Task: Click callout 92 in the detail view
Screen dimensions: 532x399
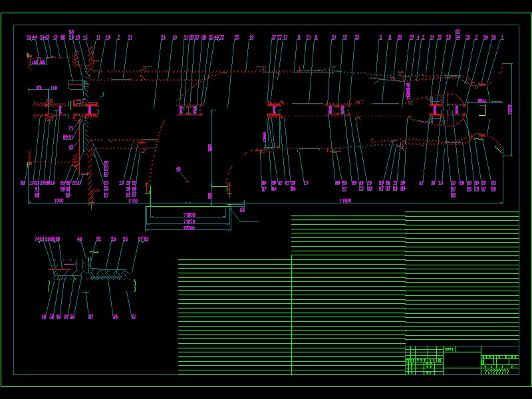Action: tap(98, 239)
